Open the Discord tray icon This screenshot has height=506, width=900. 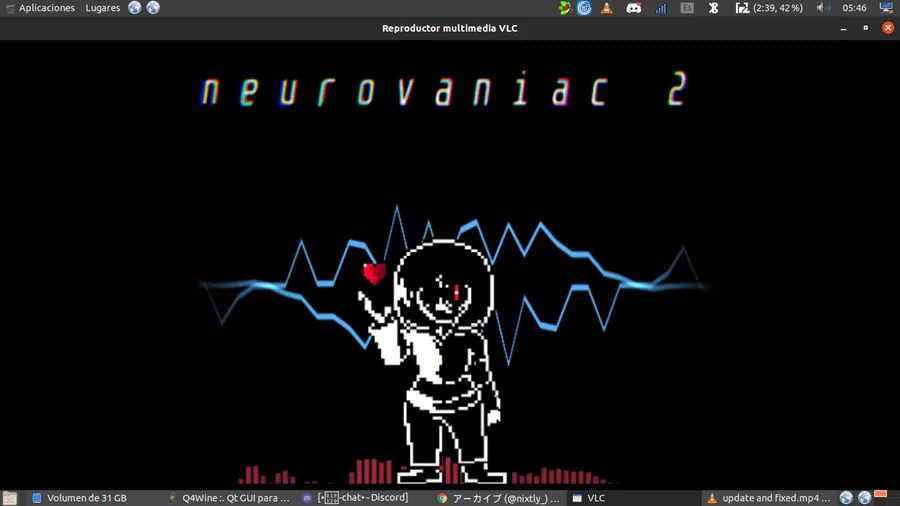(634, 8)
